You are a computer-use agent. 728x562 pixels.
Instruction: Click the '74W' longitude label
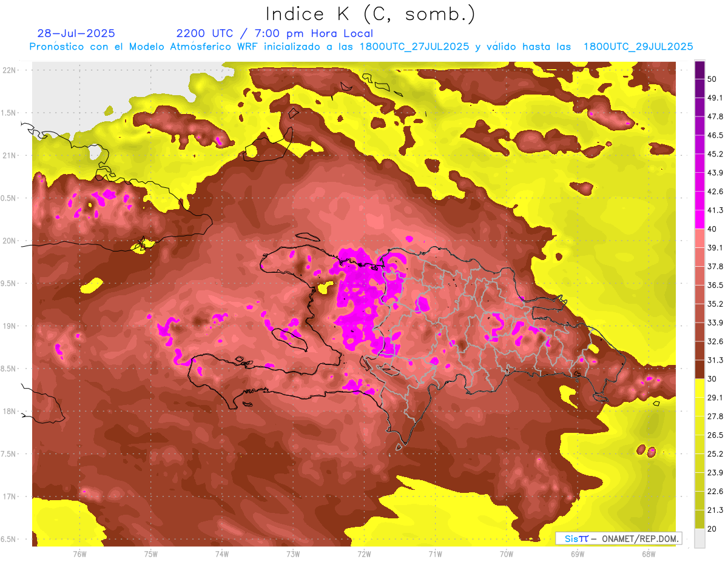(x=221, y=554)
